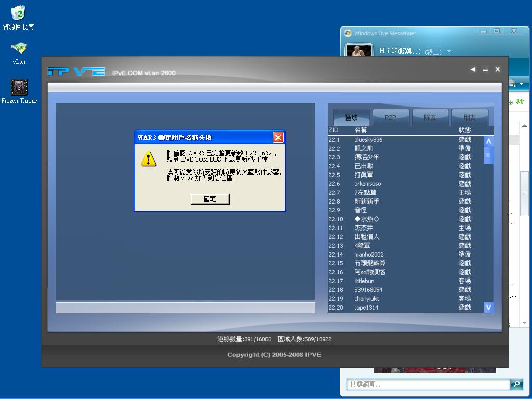
Task: Click the chat input field below the main panel
Action: pos(185,308)
